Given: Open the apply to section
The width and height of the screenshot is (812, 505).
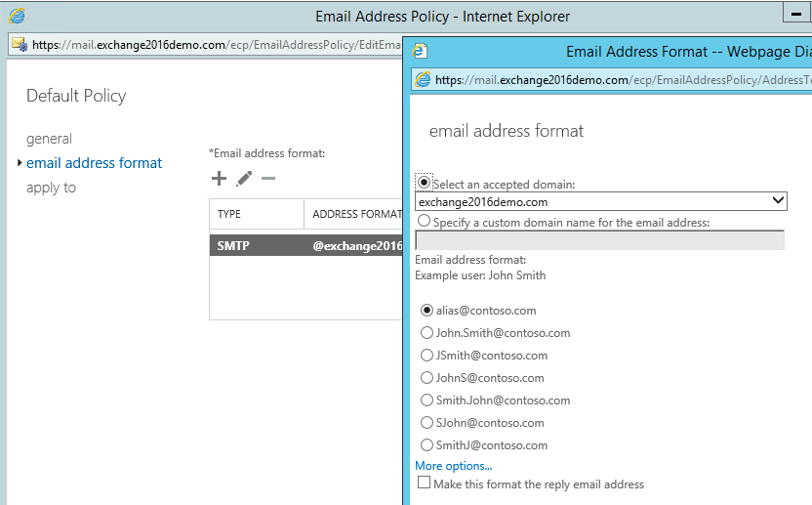Looking at the screenshot, I should click(52, 188).
